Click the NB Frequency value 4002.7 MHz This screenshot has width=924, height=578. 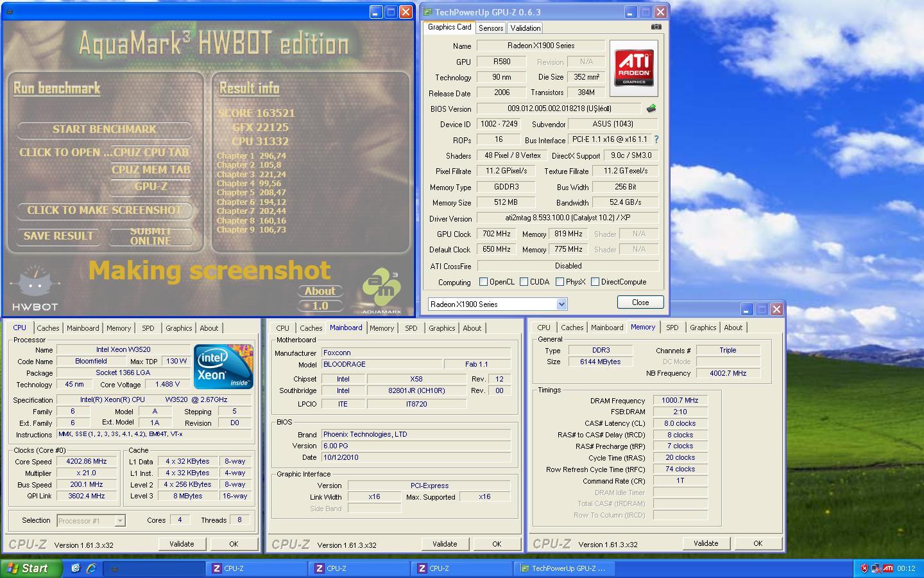point(728,373)
